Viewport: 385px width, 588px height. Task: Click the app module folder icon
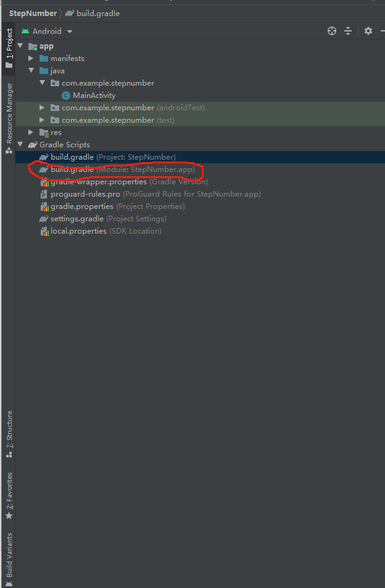(33, 46)
